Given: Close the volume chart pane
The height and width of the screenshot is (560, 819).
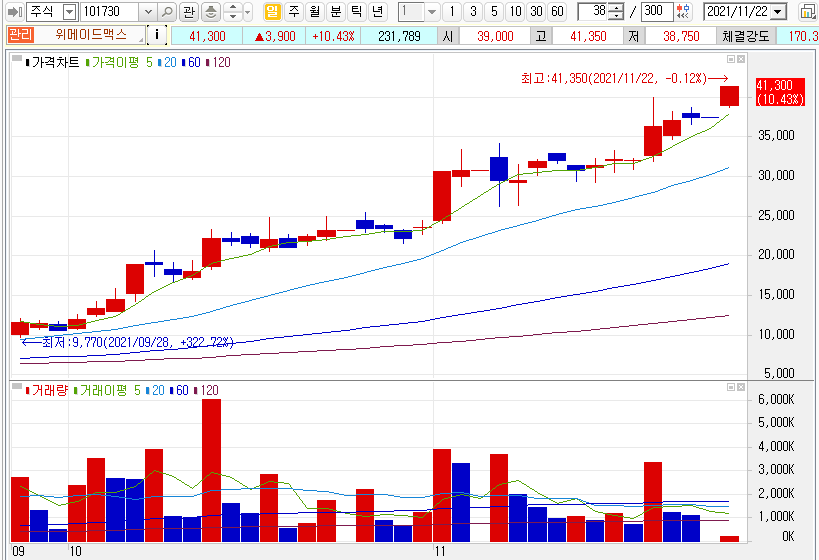Looking at the screenshot, I should point(741,387).
